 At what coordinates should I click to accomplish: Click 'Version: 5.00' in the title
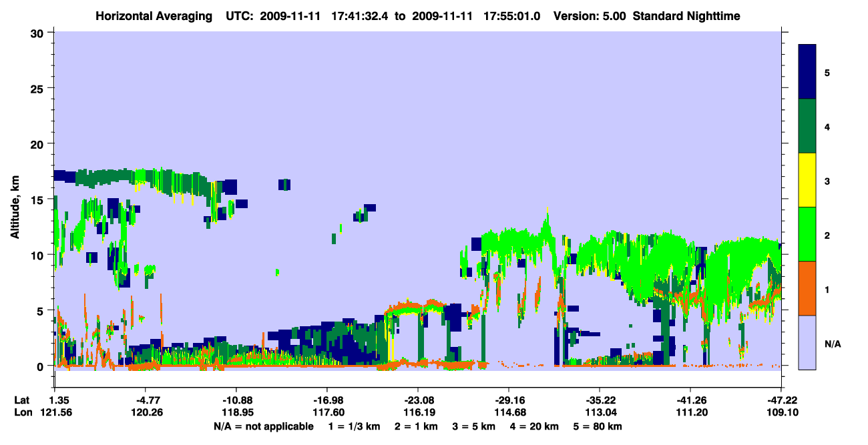pos(588,16)
